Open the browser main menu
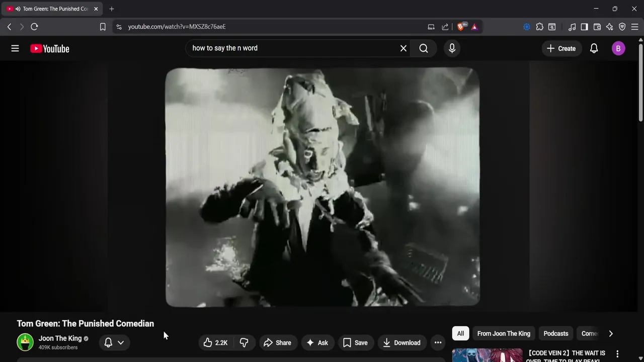 [635, 27]
